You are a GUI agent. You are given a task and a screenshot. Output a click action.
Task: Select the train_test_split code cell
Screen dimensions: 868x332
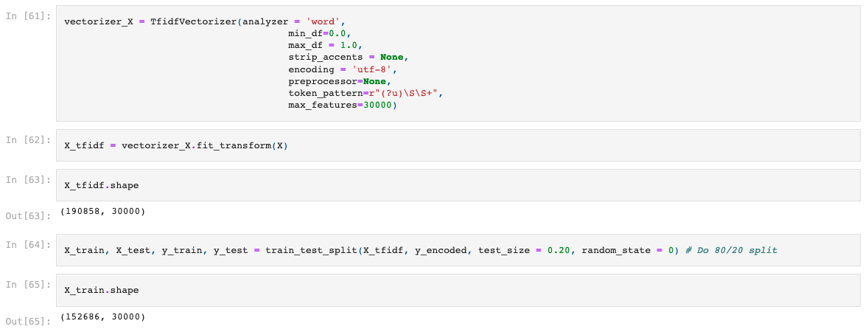pyautogui.click(x=458, y=250)
